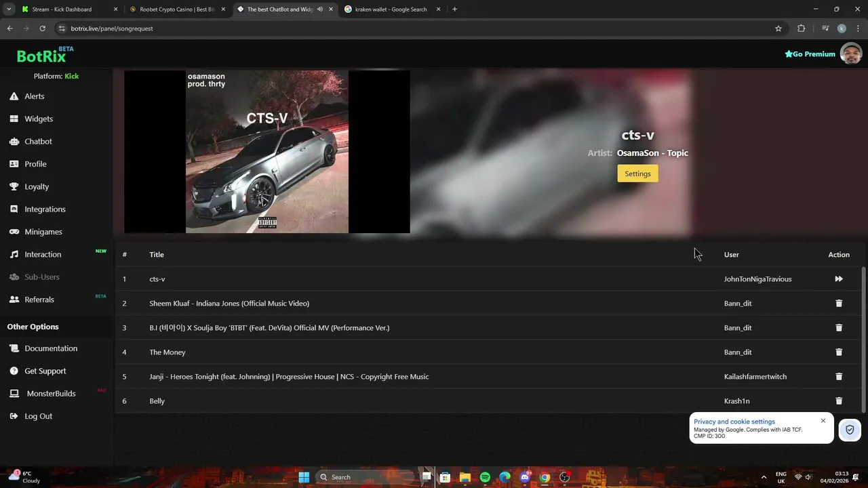Open the Chrome profile avatar
This screenshot has height=488, width=868.
pos(842,28)
